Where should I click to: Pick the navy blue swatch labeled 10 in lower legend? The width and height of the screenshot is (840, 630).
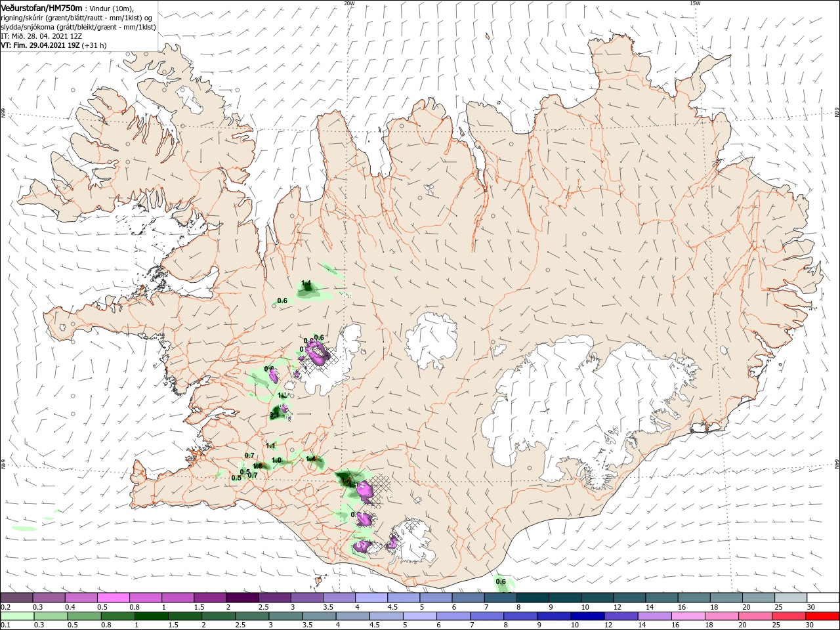[587, 616]
